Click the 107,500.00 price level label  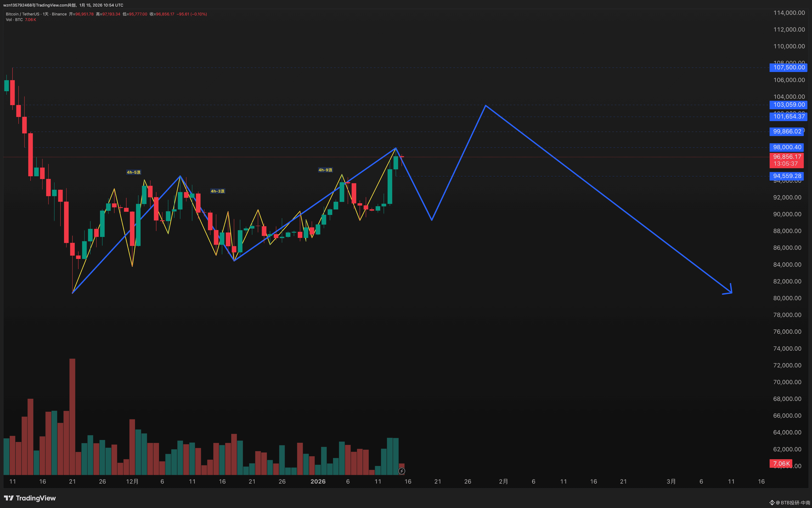click(x=788, y=68)
